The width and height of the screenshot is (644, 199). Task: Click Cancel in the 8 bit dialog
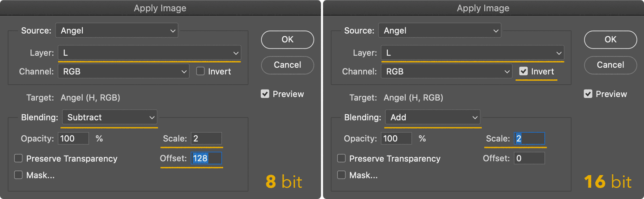point(288,65)
